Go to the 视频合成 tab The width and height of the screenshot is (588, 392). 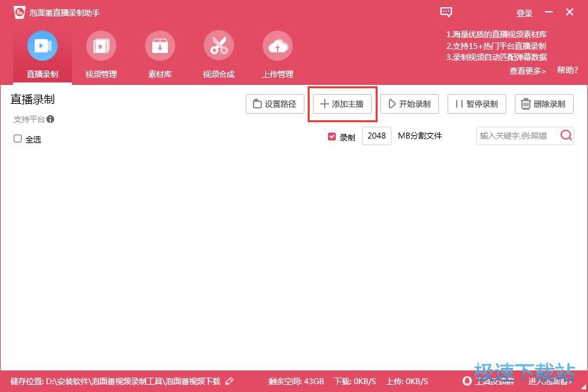coord(219,54)
